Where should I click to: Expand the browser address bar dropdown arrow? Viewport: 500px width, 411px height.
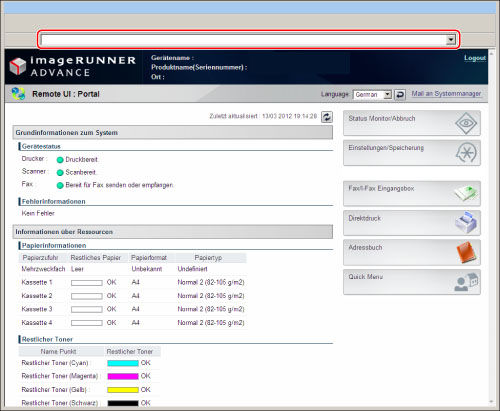tap(451, 40)
